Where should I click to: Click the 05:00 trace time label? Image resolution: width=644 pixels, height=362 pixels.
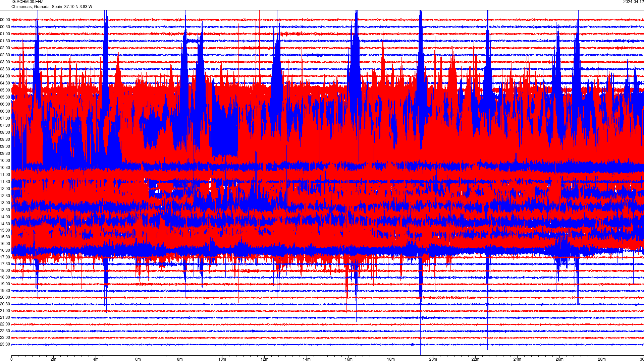5,90
